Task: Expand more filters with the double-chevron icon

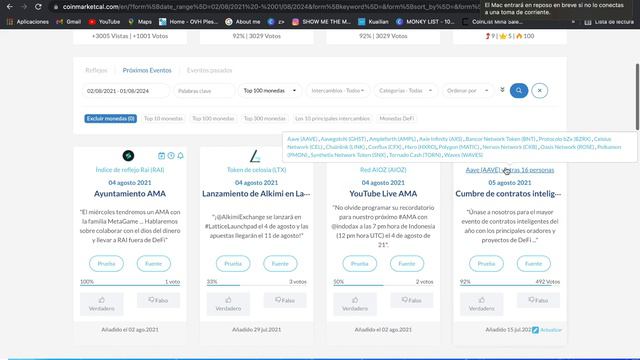Action: click(x=502, y=90)
